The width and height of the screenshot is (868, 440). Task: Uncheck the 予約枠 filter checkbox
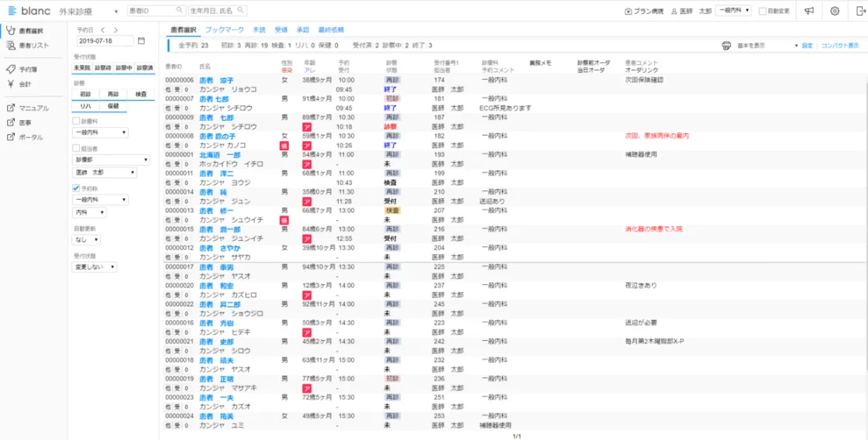click(77, 188)
